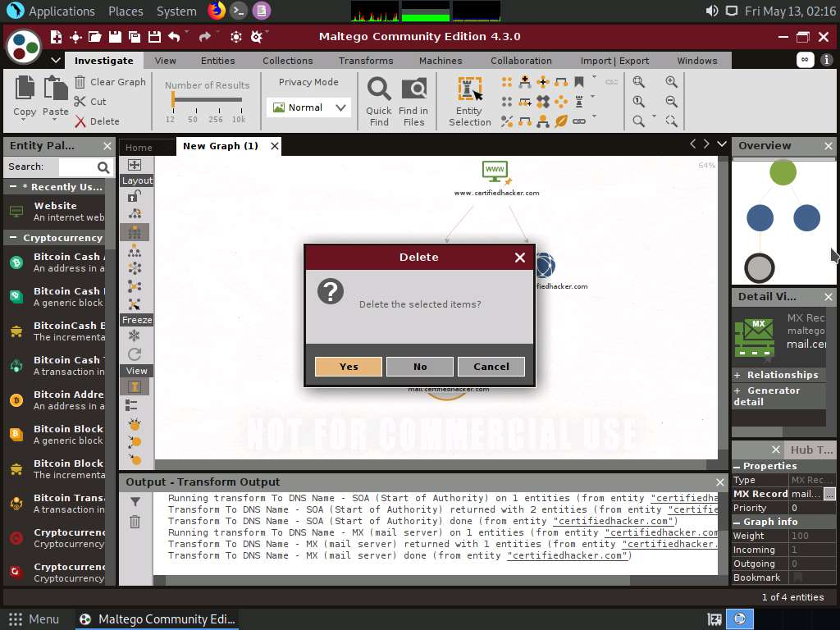Open the Paste dropdown arrow

coord(54,121)
